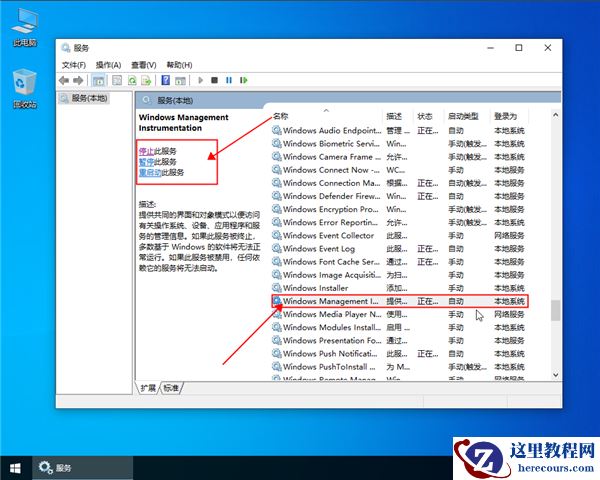The height and width of the screenshot is (480, 600).
Task: Select Windows Presentation Foundation service row
Action: pos(399,340)
